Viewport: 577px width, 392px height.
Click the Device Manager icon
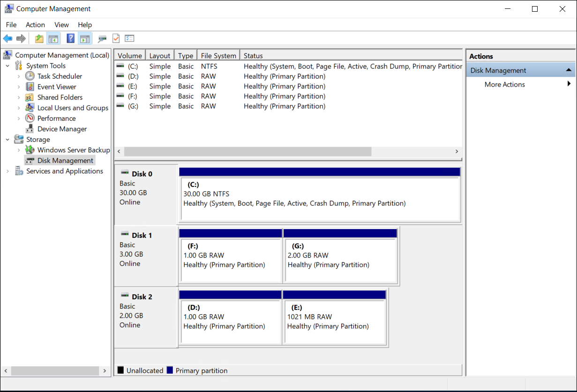29,128
